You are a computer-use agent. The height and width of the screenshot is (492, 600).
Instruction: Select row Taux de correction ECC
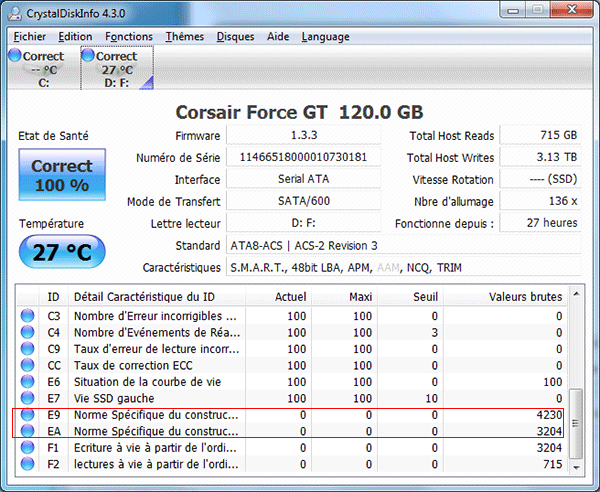[292, 365]
